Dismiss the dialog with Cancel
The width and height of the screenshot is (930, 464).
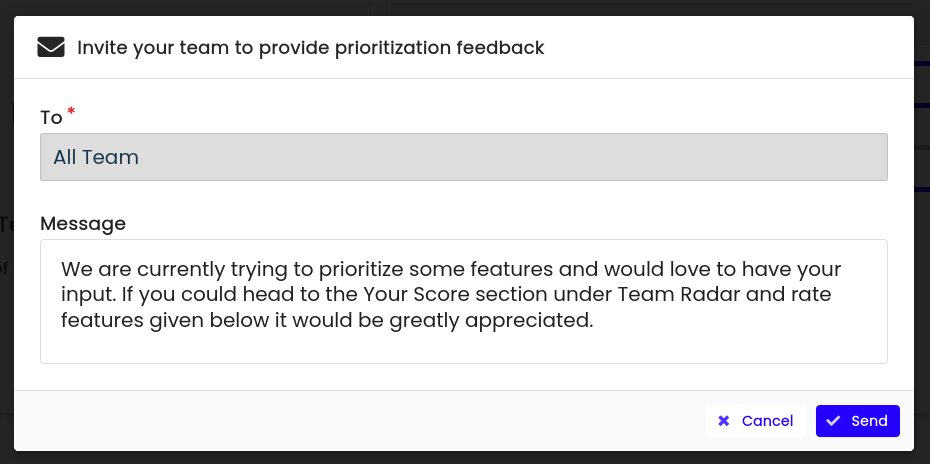point(756,421)
